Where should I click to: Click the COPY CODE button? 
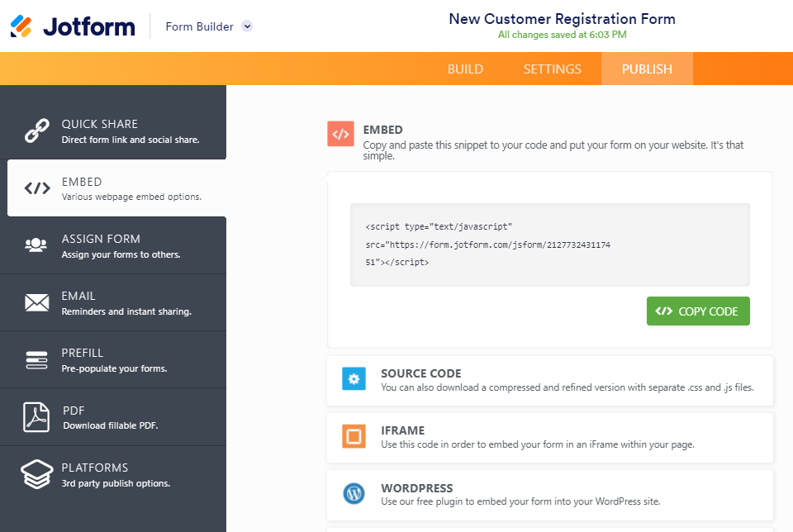[698, 311]
